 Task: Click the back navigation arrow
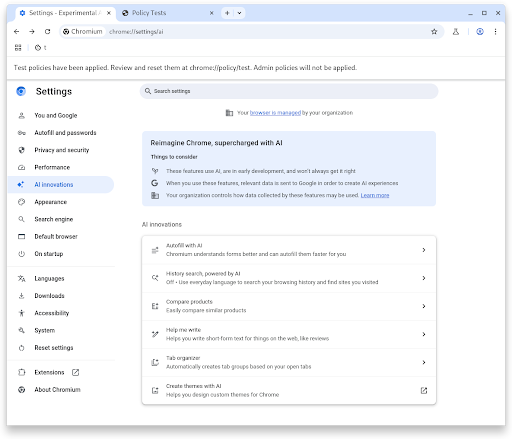[x=16, y=32]
